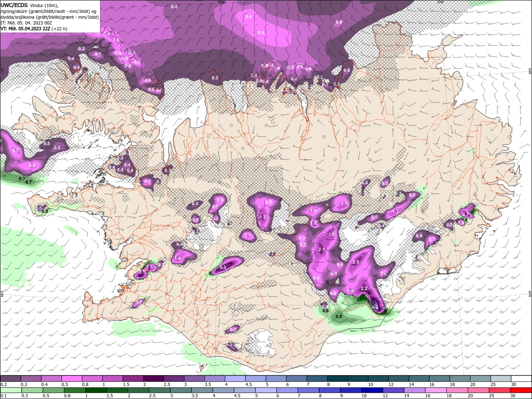
Task: Click the '1.8' snowfall value on the map
Action: point(263,217)
